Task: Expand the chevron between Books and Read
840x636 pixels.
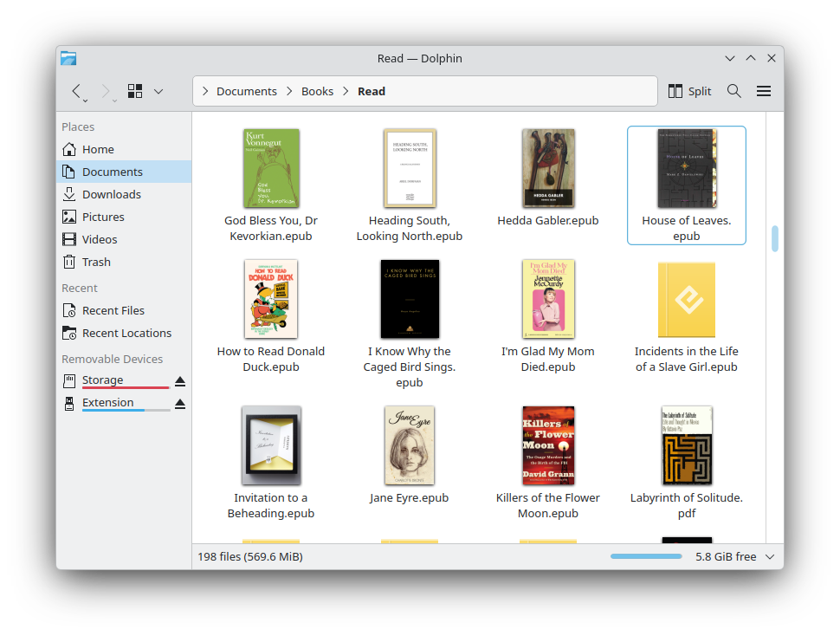Action: pyautogui.click(x=346, y=91)
